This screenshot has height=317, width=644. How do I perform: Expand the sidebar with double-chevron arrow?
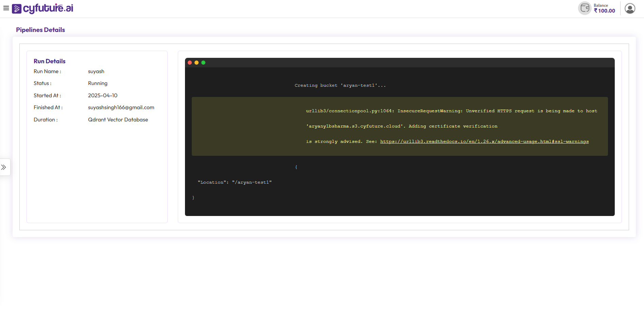click(4, 167)
